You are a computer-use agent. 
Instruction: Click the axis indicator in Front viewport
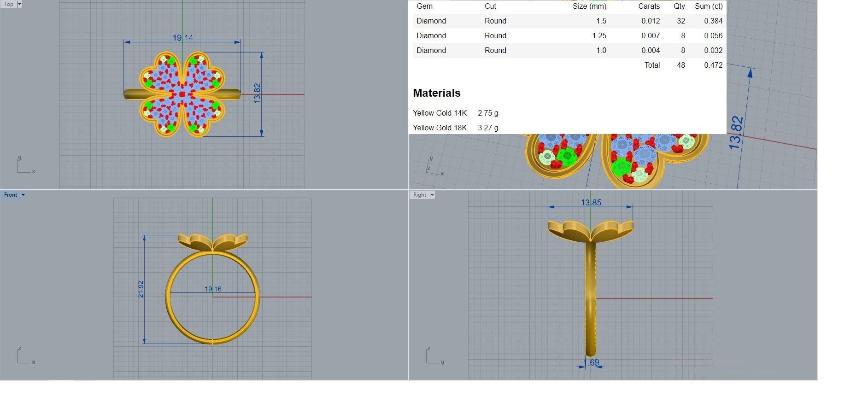tap(26, 356)
